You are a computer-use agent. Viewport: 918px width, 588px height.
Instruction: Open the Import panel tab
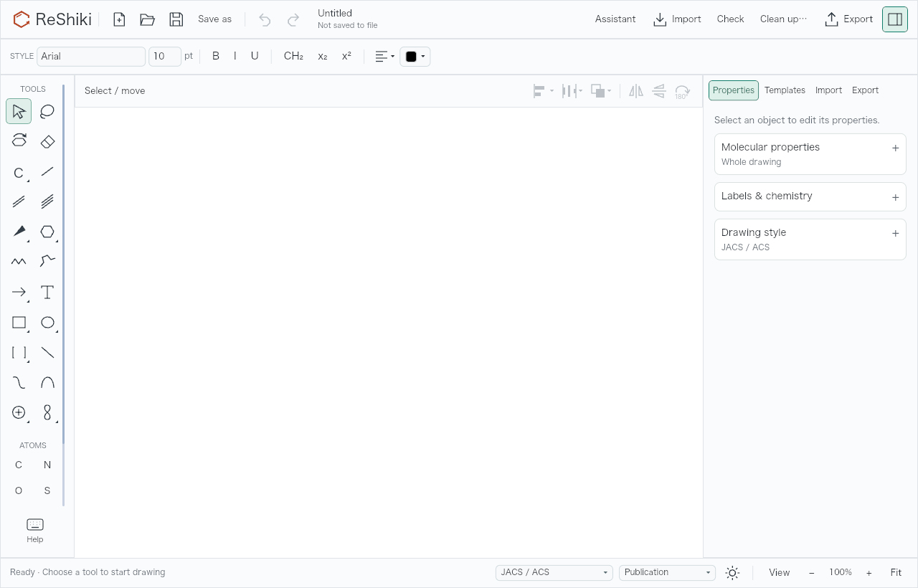coord(828,90)
